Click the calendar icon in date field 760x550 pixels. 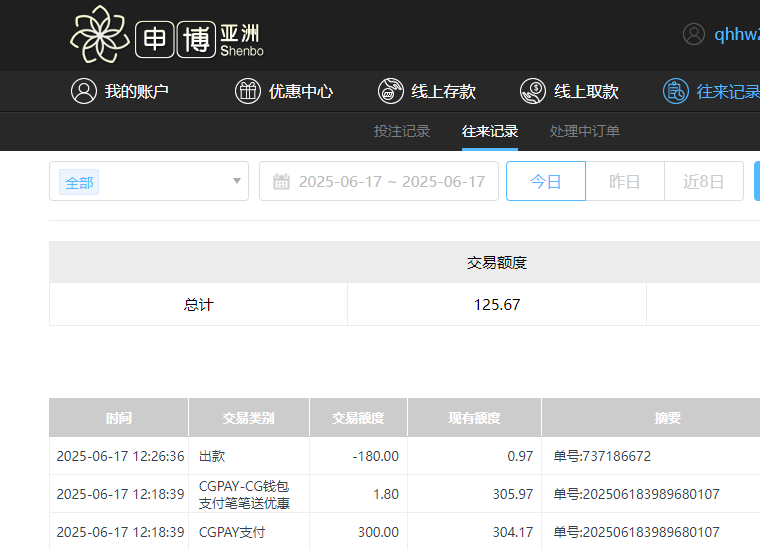pos(281,182)
